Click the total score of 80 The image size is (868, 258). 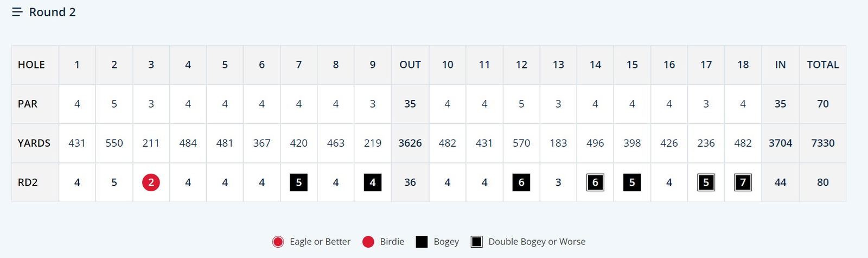point(822,183)
